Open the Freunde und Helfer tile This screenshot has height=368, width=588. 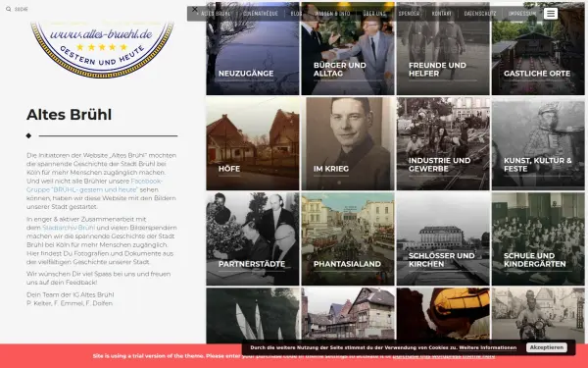coord(443,48)
